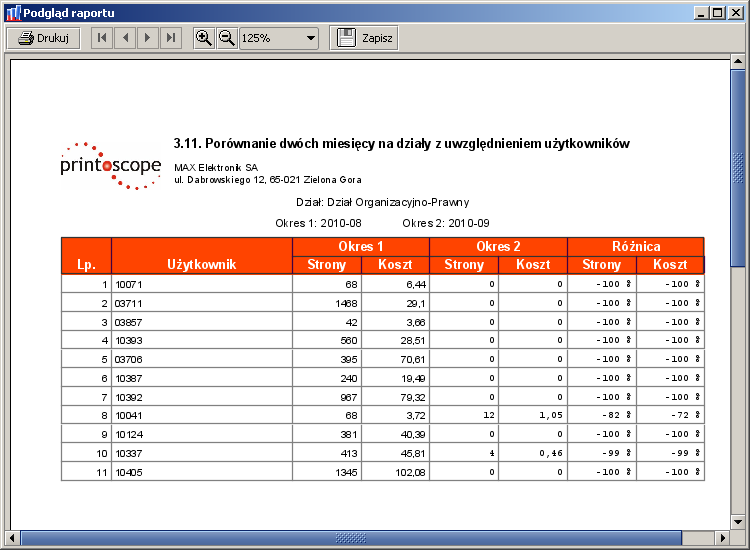Click the printoscope logo
750x550 pixels.
[x=111, y=165]
